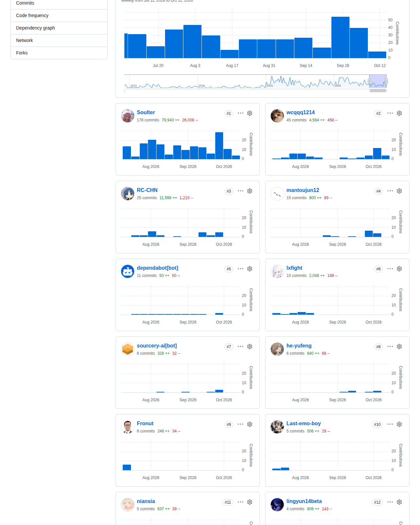Viewport: 420px width, 525px height.
Task: Expand three-dot menu on wcqqq1214 card
Action: point(390,113)
